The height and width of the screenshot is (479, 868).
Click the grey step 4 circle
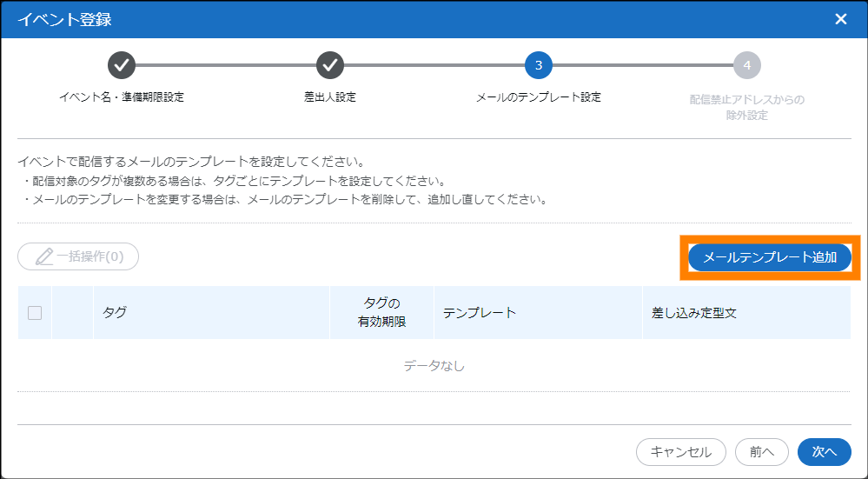point(747,65)
